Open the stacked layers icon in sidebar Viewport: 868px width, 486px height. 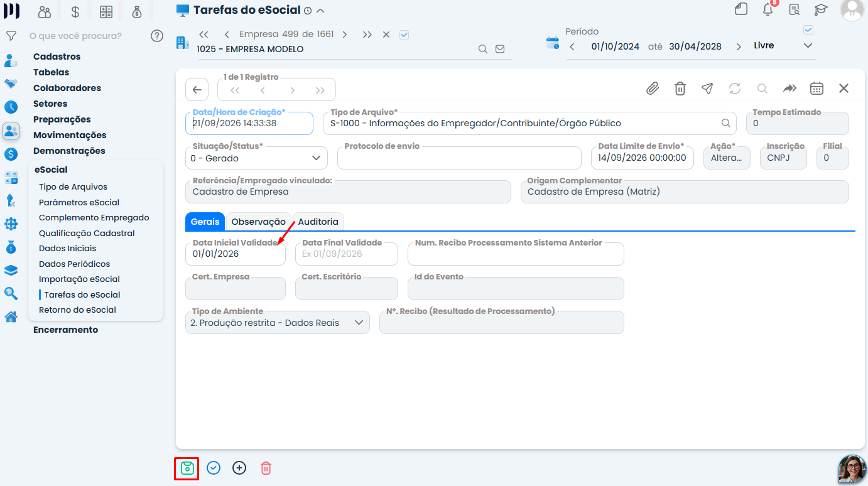tap(11, 271)
